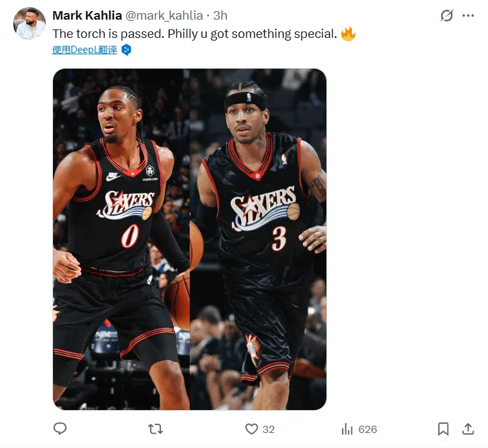Open the three-dot more options menu
The image size is (488, 448).
(468, 16)
